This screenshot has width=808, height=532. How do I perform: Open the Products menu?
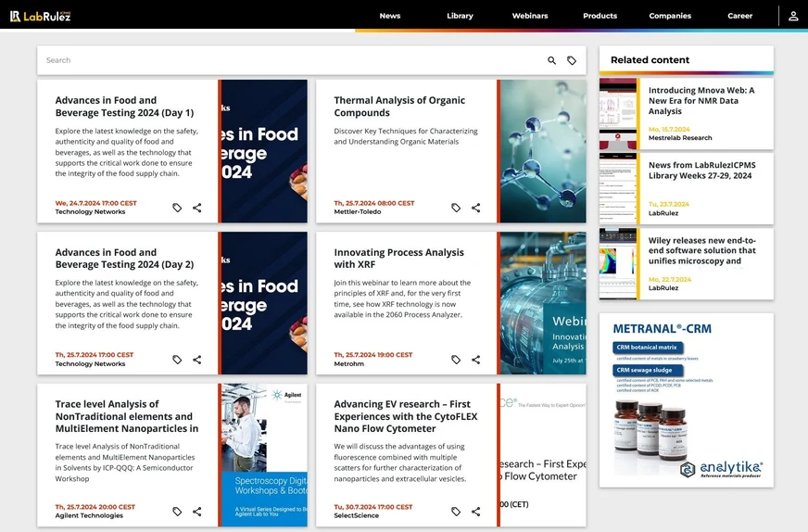(600, 16)
